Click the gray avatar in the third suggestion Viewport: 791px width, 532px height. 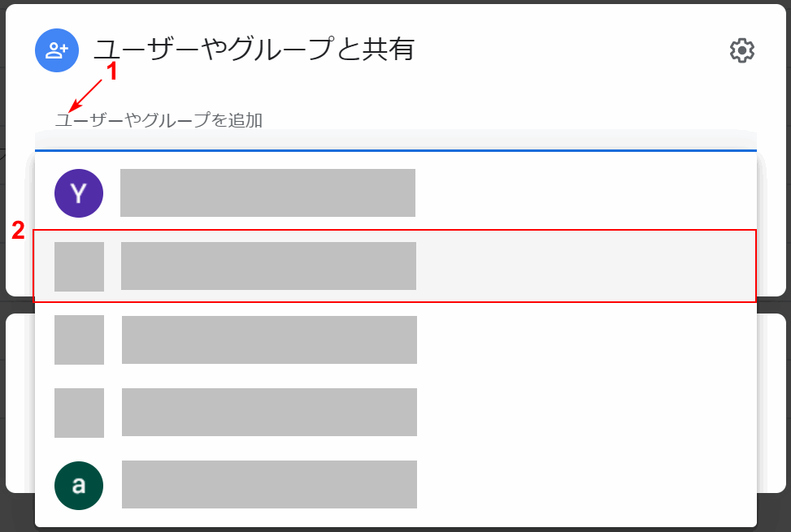[79, 340]
